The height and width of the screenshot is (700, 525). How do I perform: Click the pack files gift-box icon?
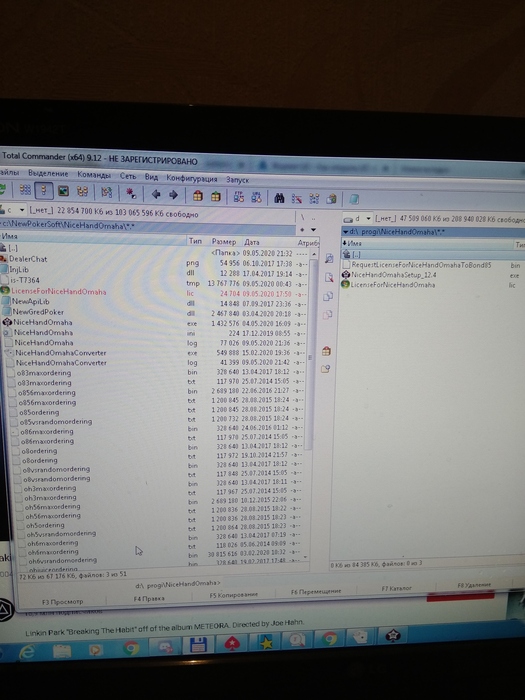[198, 196]
